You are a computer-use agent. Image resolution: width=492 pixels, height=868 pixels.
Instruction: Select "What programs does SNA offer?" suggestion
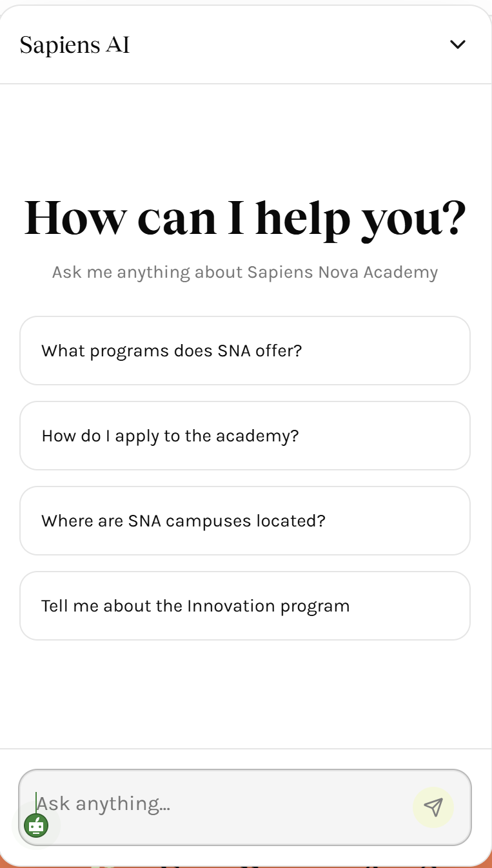(x=245, y=351)
